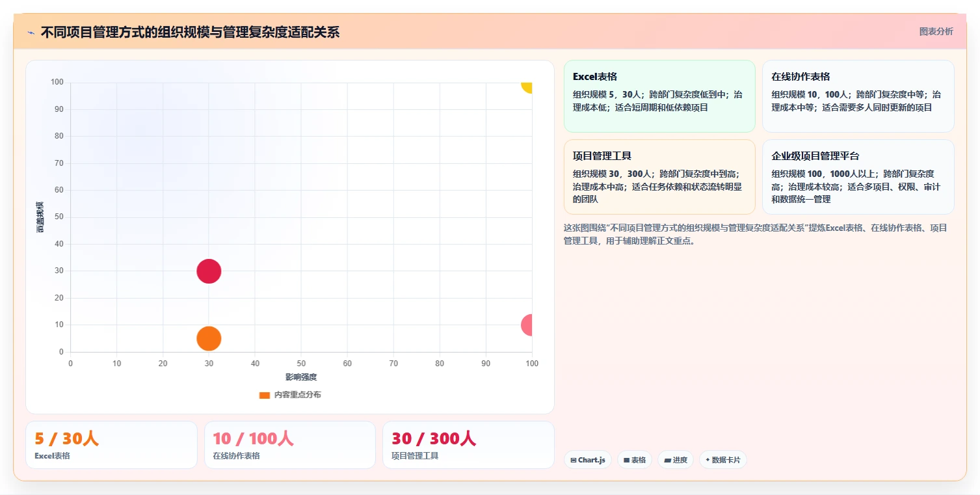Click the 表格 tag chip
This screenshot has height=495, width=980.
pos(634,460)
